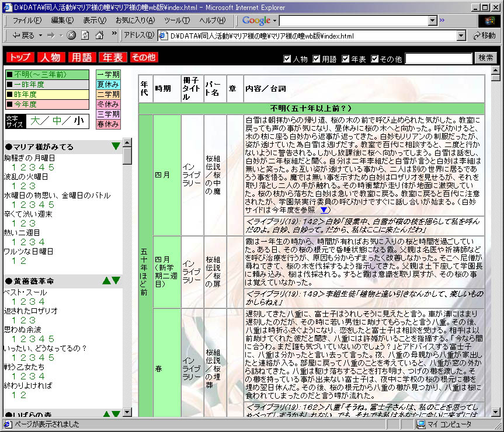Viewport: 504px width, 432px height.
Task: Click the Windows flag throbber icon
Action: tap(489, 21)
